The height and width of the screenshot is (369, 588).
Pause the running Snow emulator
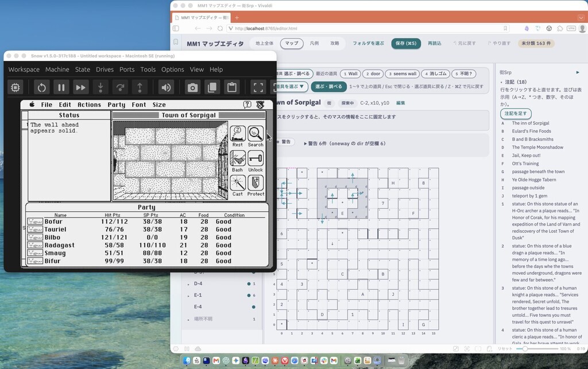61,88
